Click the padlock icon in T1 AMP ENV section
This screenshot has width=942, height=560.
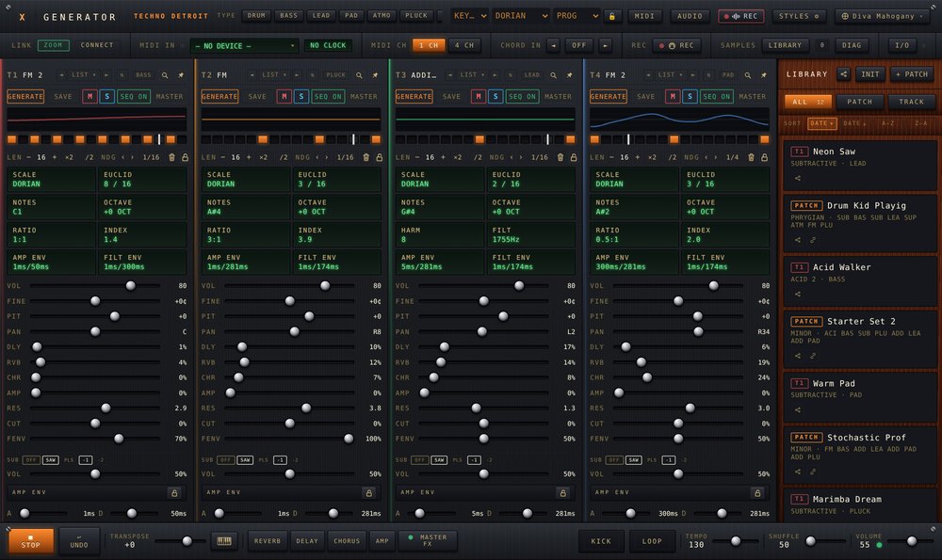point(174,493)
